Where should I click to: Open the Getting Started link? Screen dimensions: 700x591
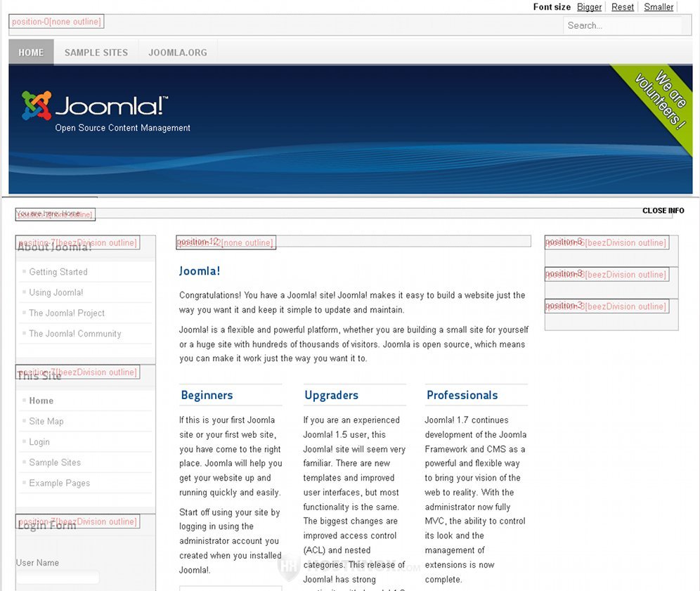pos(58,272)
